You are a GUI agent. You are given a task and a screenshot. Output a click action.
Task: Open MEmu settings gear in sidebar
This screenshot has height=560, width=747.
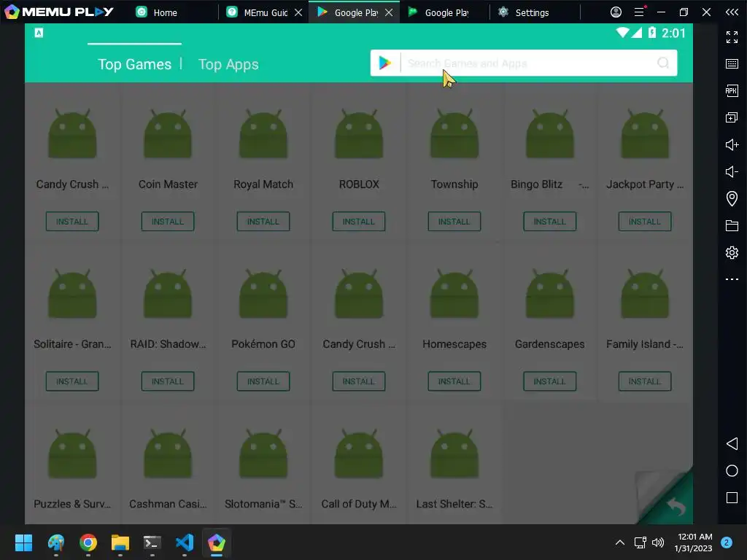pyautogui.click(x=732, y=252)
